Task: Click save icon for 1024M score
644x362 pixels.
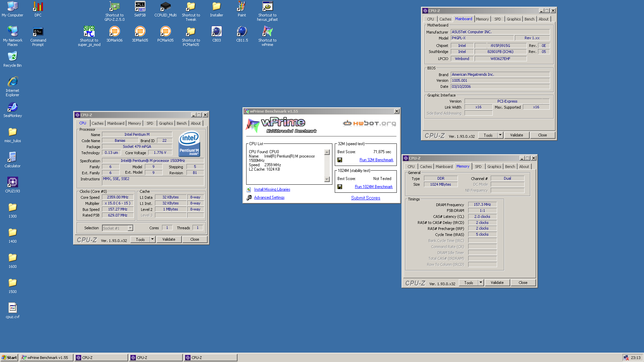Action: [340, 187]
